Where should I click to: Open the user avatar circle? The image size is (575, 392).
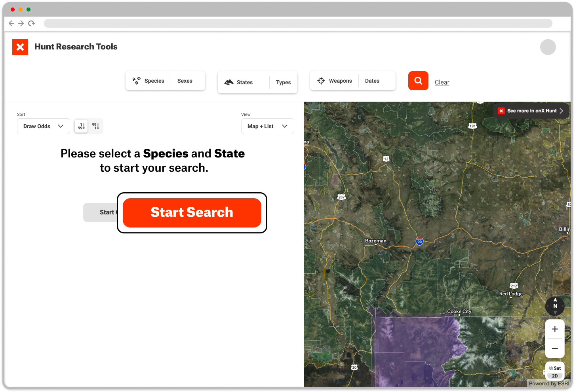(548, 47)
